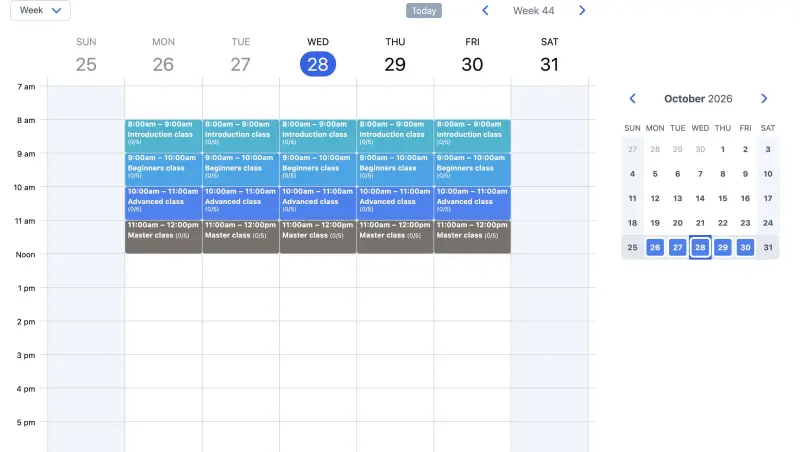The height and width of the screenshot is (452, 800).
Task: Pick October 14 in mini calendar
Action: pyautogui.click(x=700, y=198)
